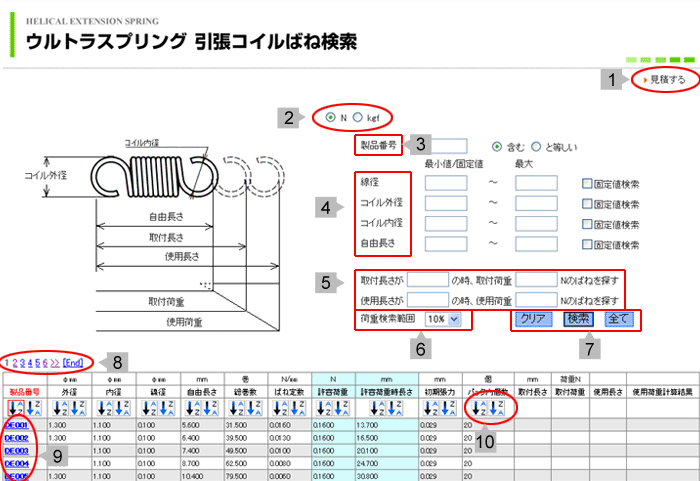
Task: Sort 外径 column ascending (A-Z)
Action: coord(60,408)
